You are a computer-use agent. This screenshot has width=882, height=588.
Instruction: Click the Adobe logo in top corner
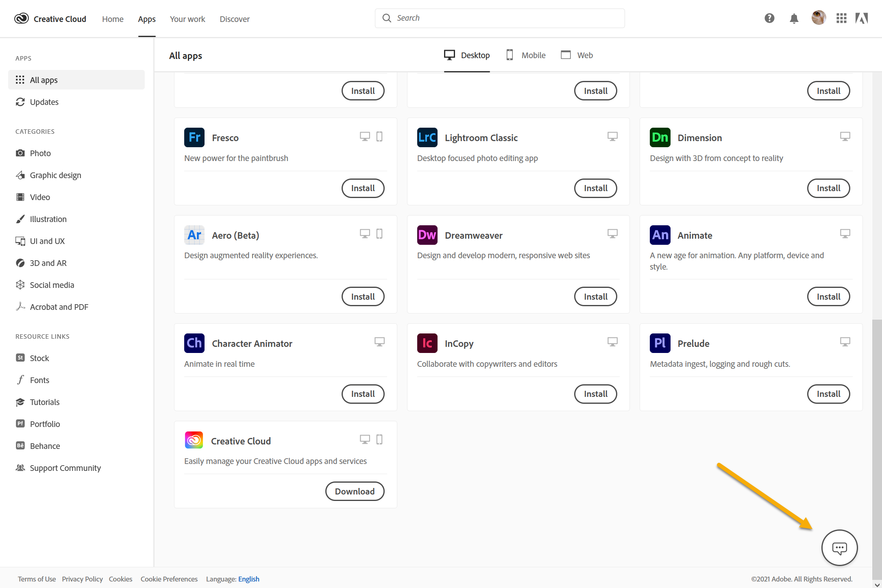(862, 18)
